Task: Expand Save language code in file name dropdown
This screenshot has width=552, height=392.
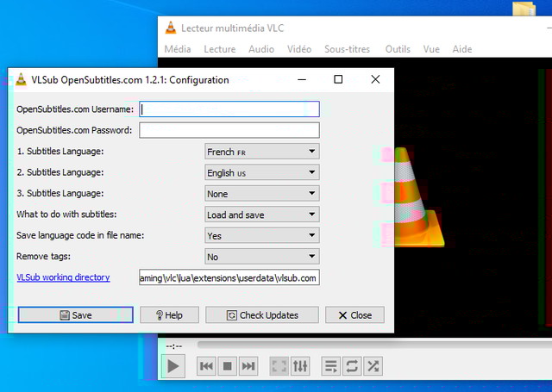Action: (x=262, y=235)
